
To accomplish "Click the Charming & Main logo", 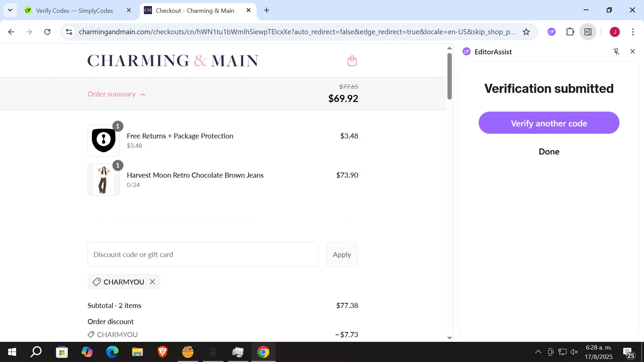I will (173, 60).
